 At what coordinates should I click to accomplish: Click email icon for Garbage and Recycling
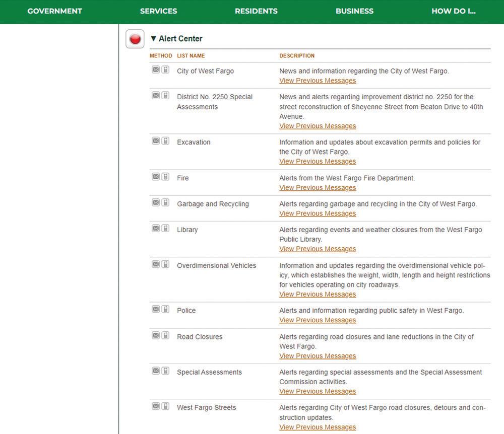(x=156, y=202)
